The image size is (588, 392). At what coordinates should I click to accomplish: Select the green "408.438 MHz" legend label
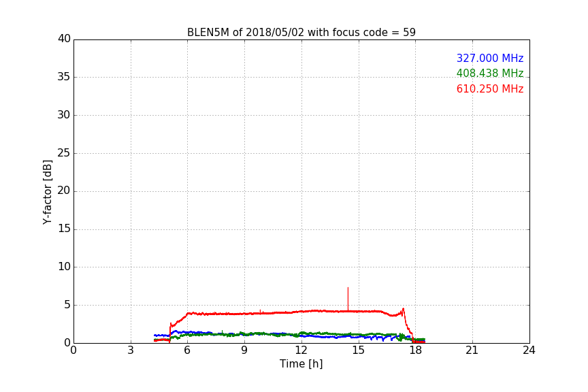point(490,73)
